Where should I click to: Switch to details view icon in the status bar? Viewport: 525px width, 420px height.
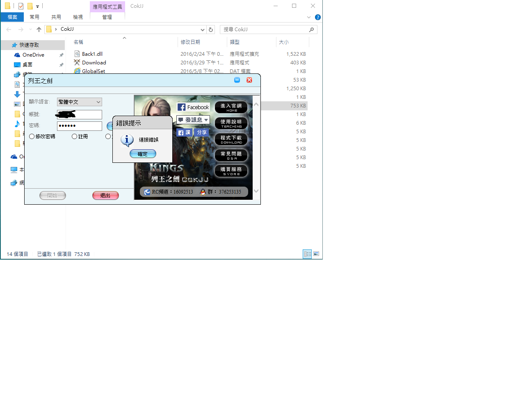(x=307, y=254)
